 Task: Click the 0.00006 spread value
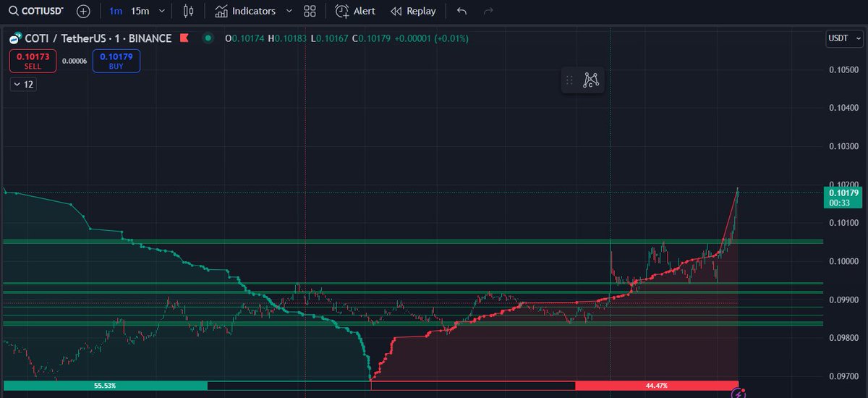tap(75, 61)
